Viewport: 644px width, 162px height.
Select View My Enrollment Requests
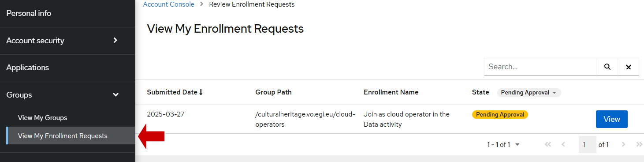pyautogui.click(x=71, y=136)
